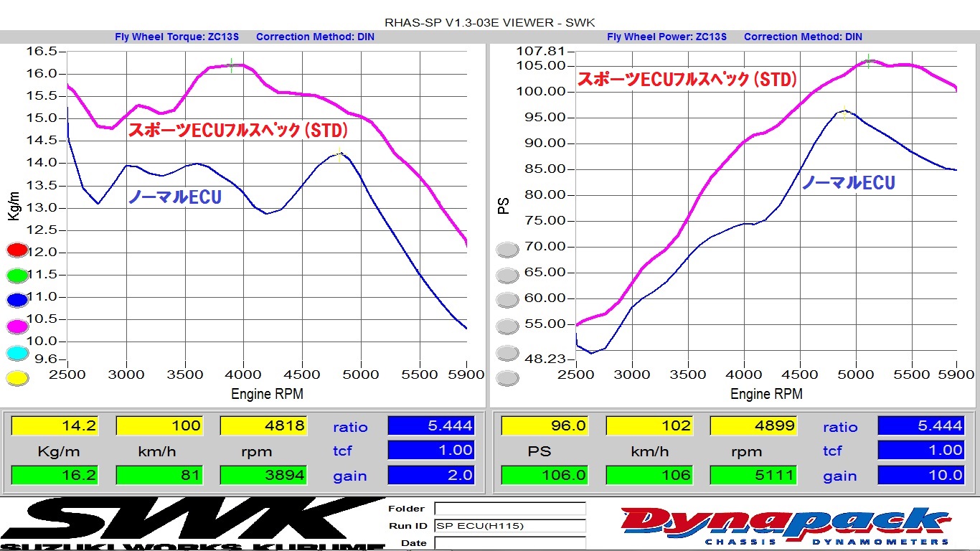Click the yellow 4818 rpm readout

pyautogui.click(x=263, y=426)
